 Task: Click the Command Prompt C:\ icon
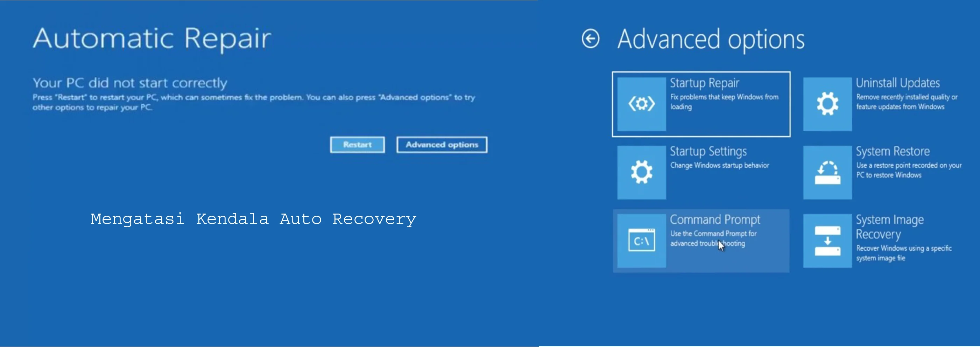641,241
